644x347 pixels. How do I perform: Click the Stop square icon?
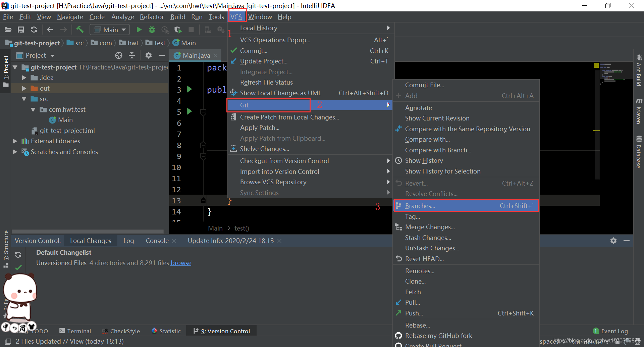click(x=191, y=30)
